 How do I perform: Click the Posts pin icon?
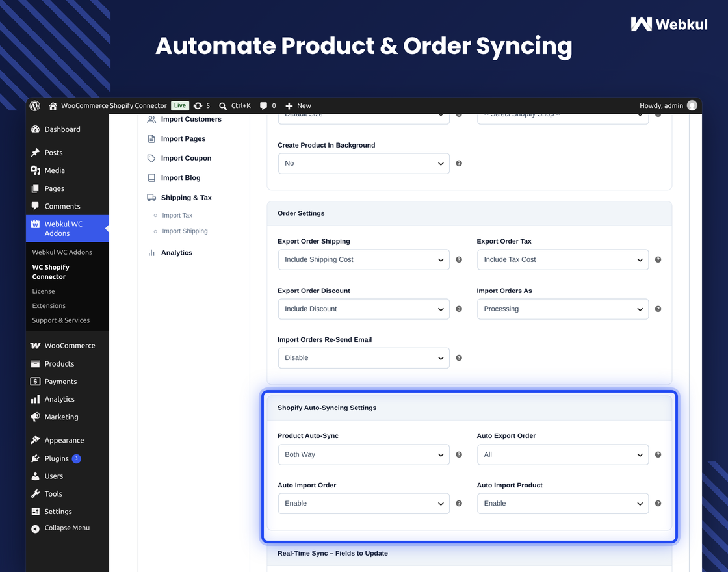(x=35, y=152)
